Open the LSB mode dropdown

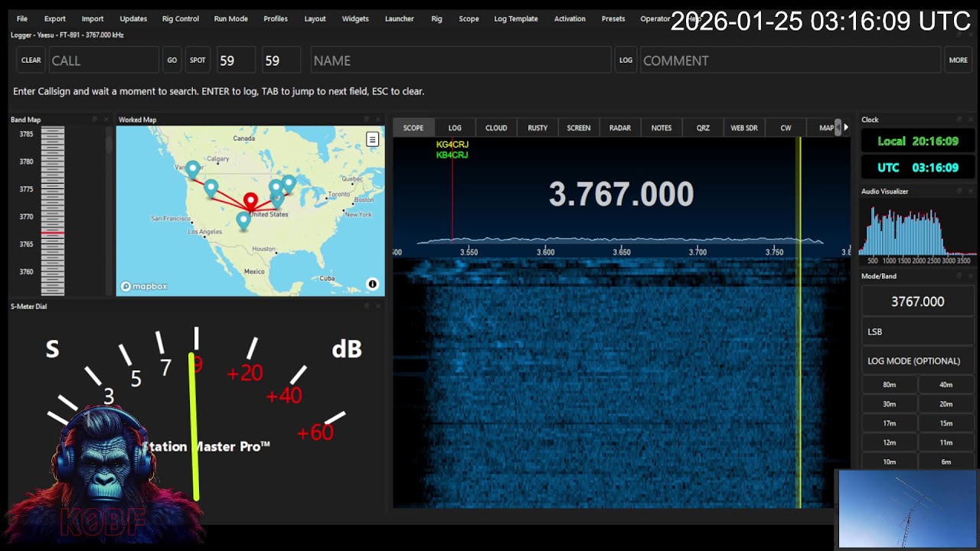click(917, 331)
